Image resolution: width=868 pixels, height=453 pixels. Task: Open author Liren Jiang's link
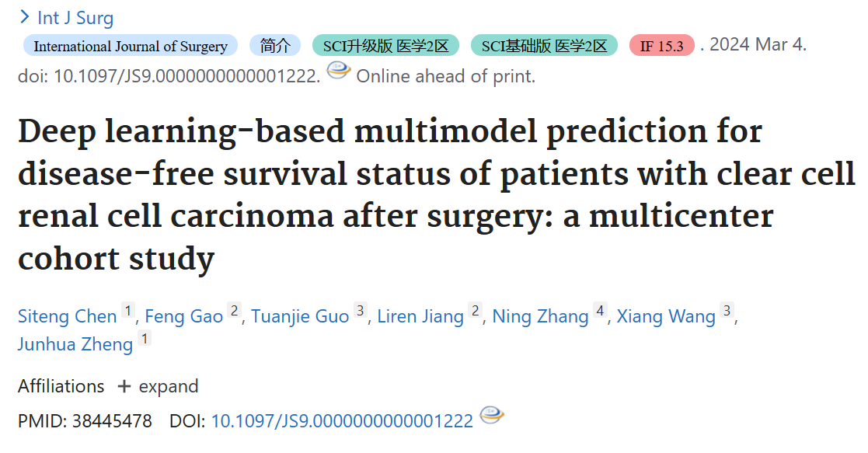click(420, 317)
